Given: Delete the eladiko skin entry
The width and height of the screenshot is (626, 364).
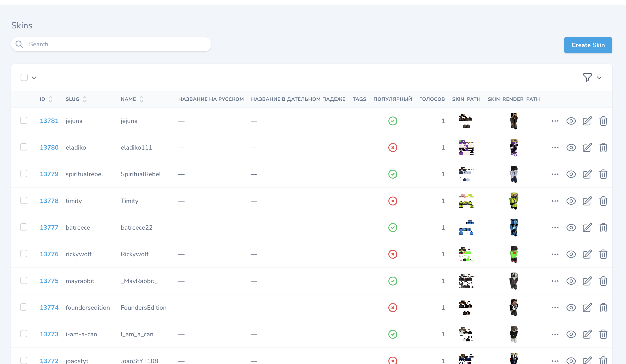Looking at the screenshot, I should [x=603, y=148].
